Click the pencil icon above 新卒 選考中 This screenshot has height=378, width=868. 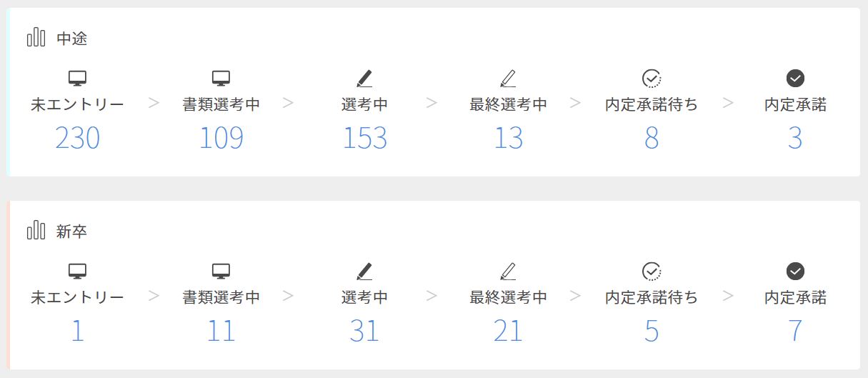(x=364, y=272)
